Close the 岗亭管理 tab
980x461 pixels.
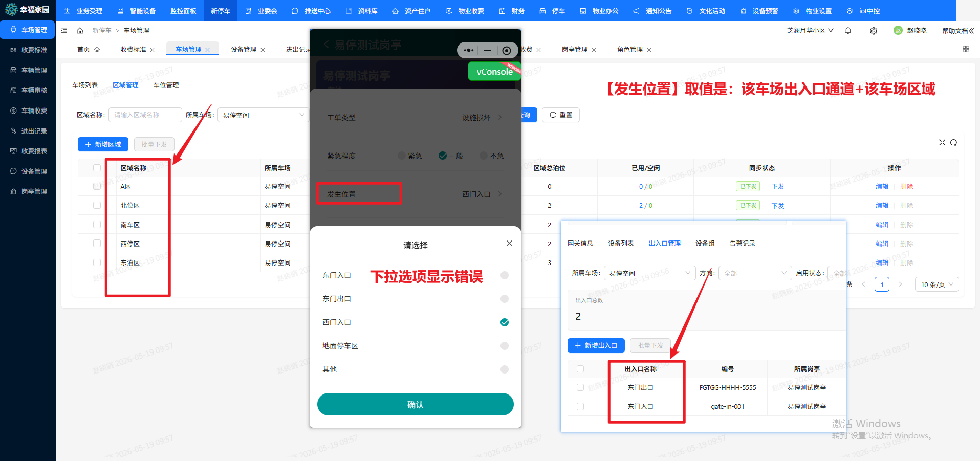click(x=594, y=50)
